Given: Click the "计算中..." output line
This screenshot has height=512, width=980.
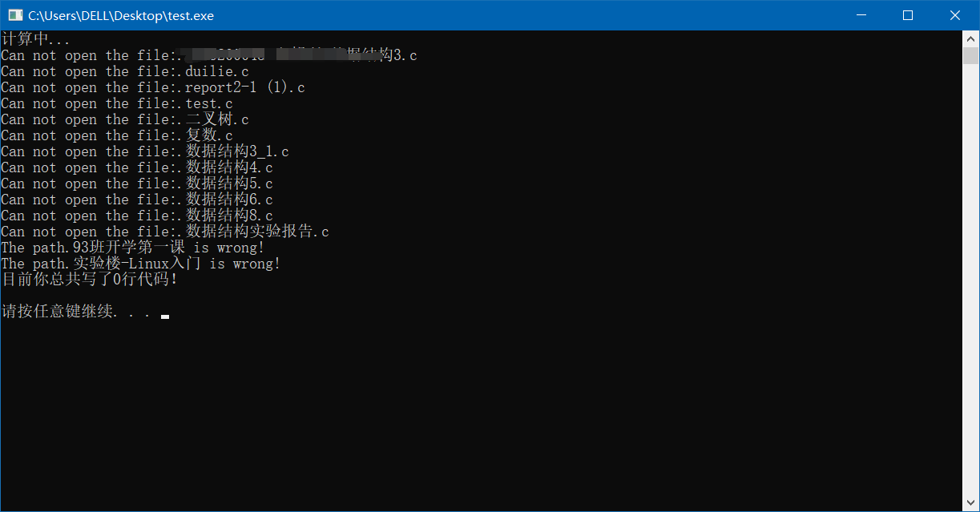Looking at the screenshot, I should click(36, 39).
